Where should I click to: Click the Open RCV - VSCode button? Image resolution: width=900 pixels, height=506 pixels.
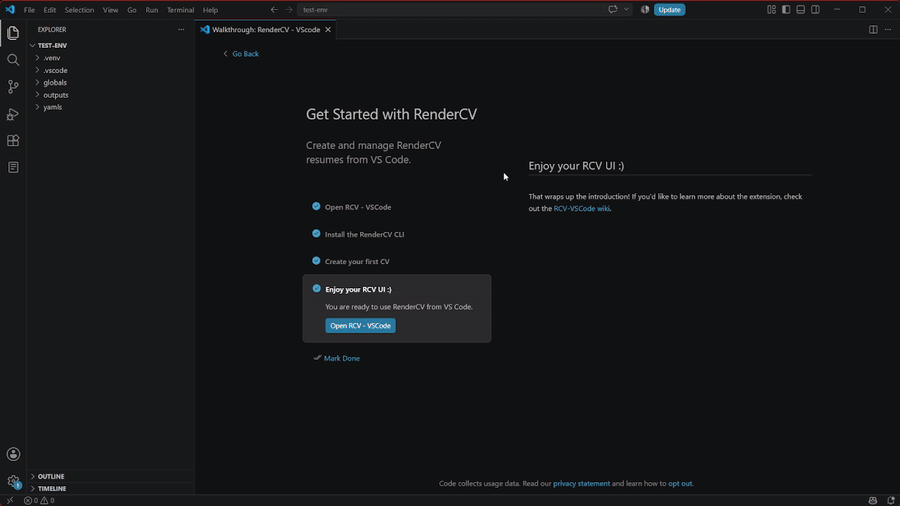click(x=360, y=325)
